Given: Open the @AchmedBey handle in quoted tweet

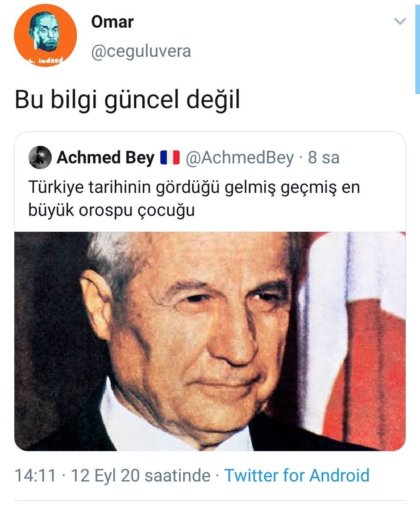Looking at the screenshot, I should point(239,158).
